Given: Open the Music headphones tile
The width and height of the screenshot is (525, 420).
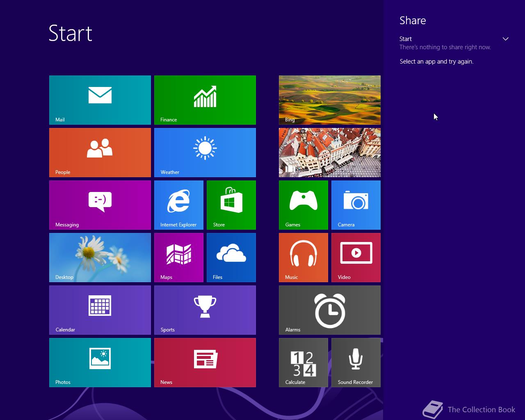Looking at the screenshot, I should 304,258.
